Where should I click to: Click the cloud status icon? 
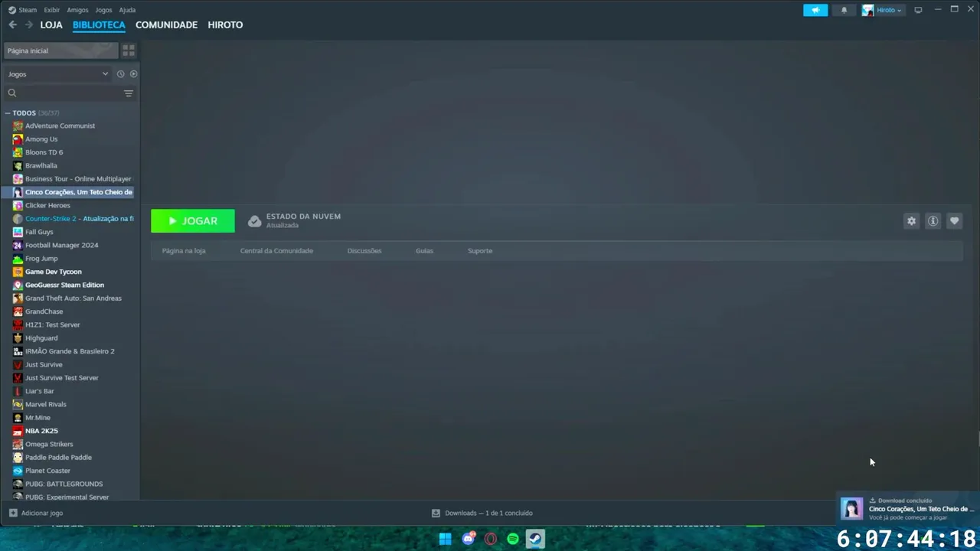255,221
